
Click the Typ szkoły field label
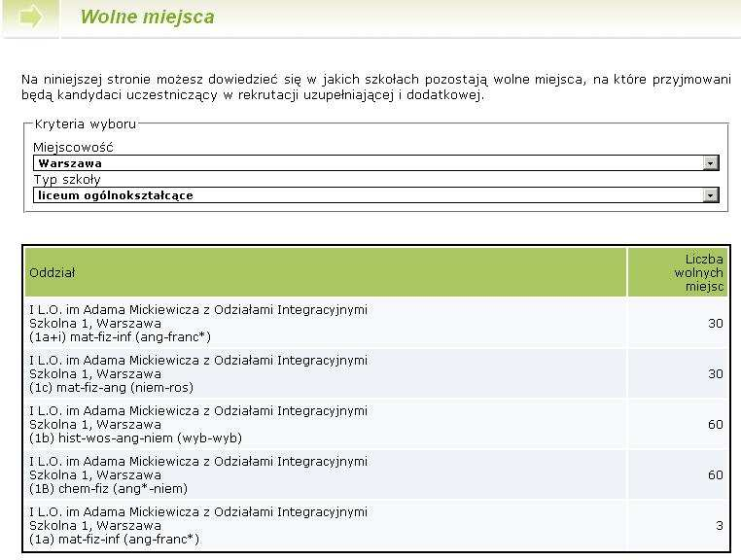tap(67, 180)
